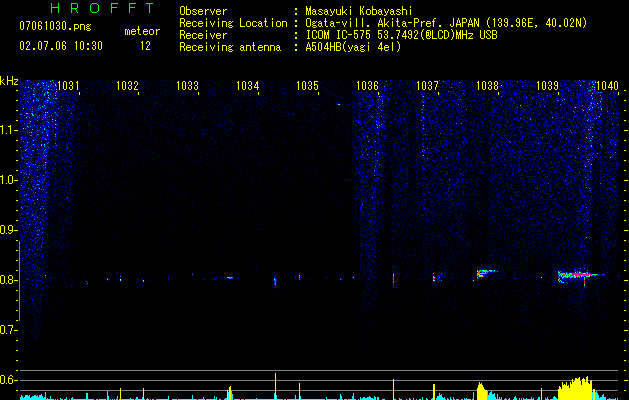Click the 1036 time marker
The width and height of the screenshot is (629, 400).
367,86
